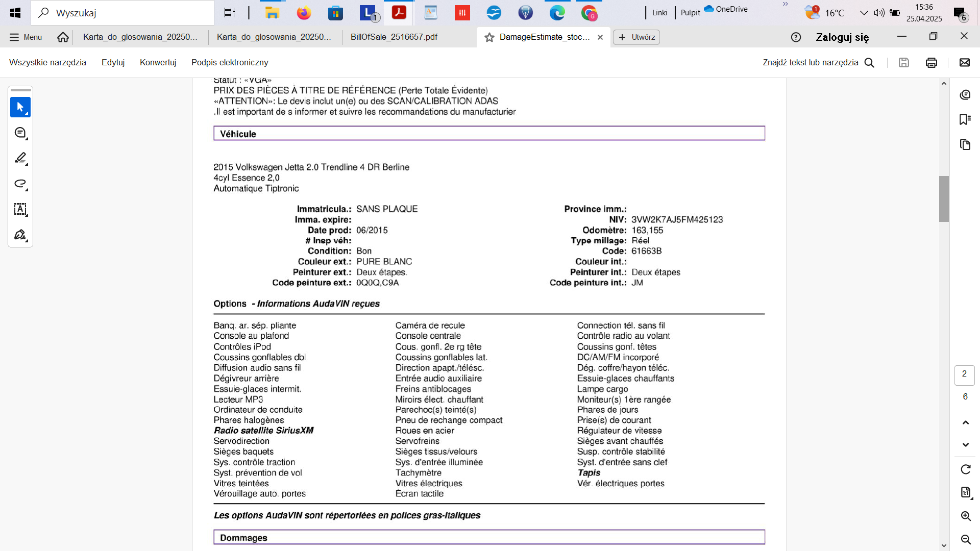Print the document
The image size is (980, 551).
pos(932,62)
